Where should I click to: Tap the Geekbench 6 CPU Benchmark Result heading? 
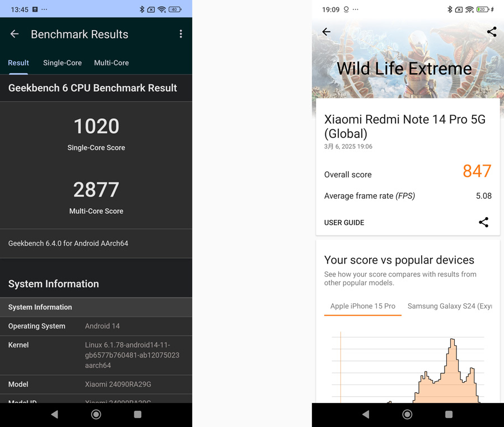coord(92,88)
